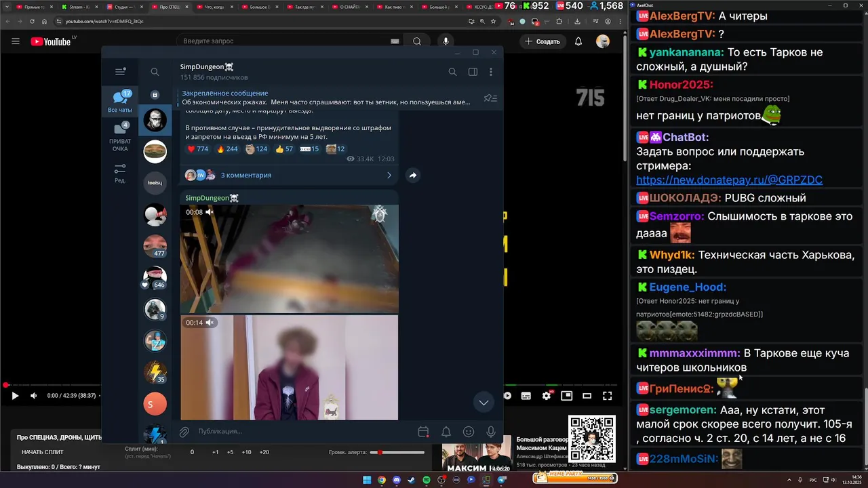Image resolution: width=868 pixels, height=488 pixels.
Task: Open 3 комментария thread
Action: coord(290,175)
